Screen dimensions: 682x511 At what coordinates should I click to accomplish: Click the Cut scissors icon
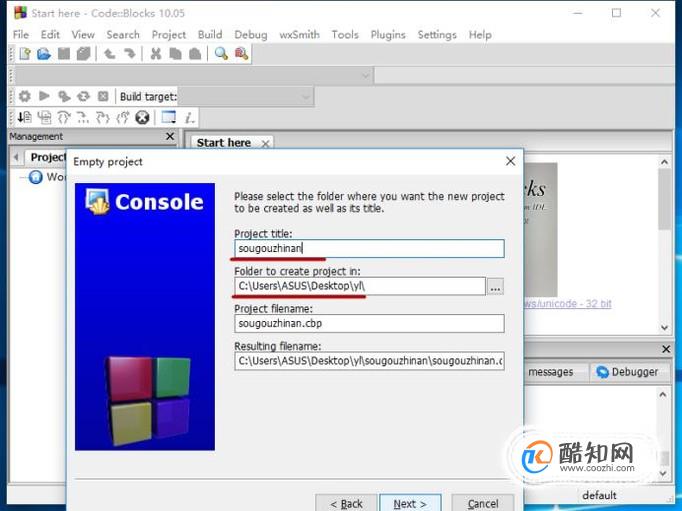156,54
